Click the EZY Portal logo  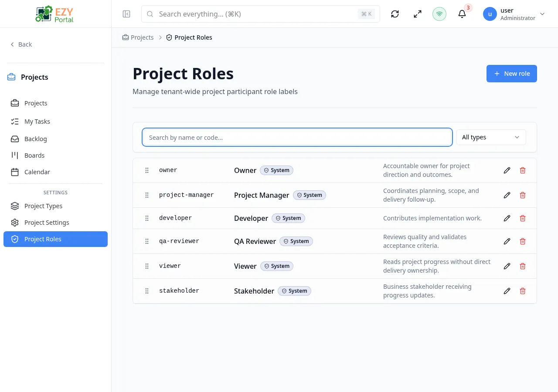[54, 14]
